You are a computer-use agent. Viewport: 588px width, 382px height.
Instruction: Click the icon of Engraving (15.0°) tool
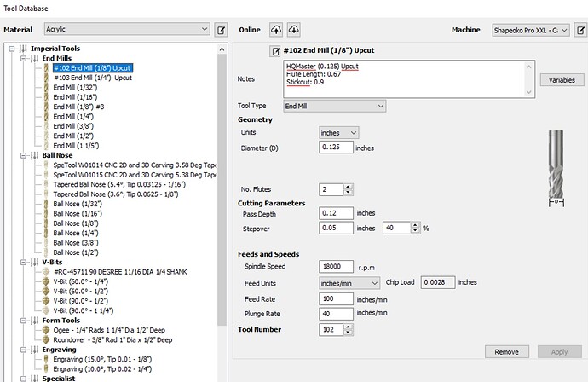[46, 359]
